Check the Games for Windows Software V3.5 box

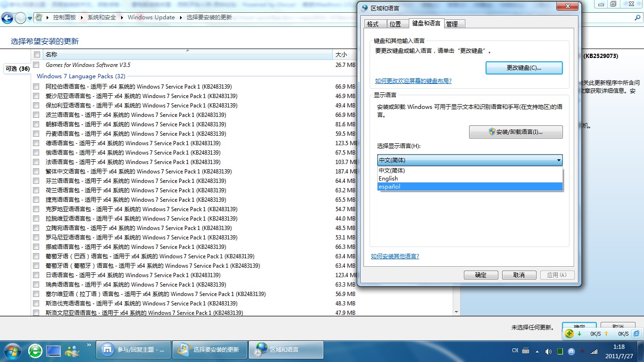pyautogui.click(x=36, y=65)
